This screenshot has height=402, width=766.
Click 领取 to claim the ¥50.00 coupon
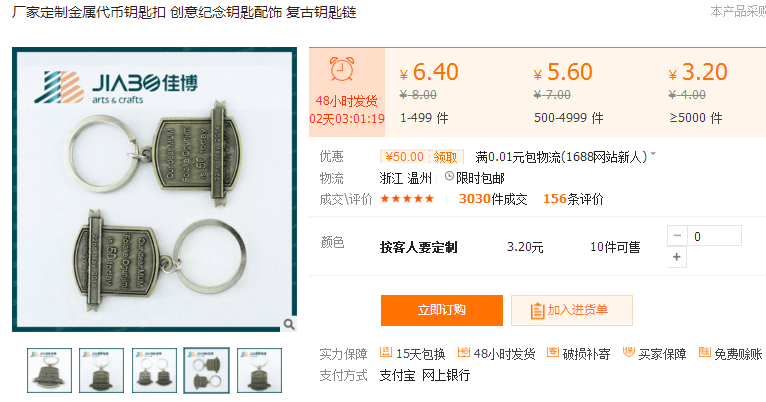[445, 157]
